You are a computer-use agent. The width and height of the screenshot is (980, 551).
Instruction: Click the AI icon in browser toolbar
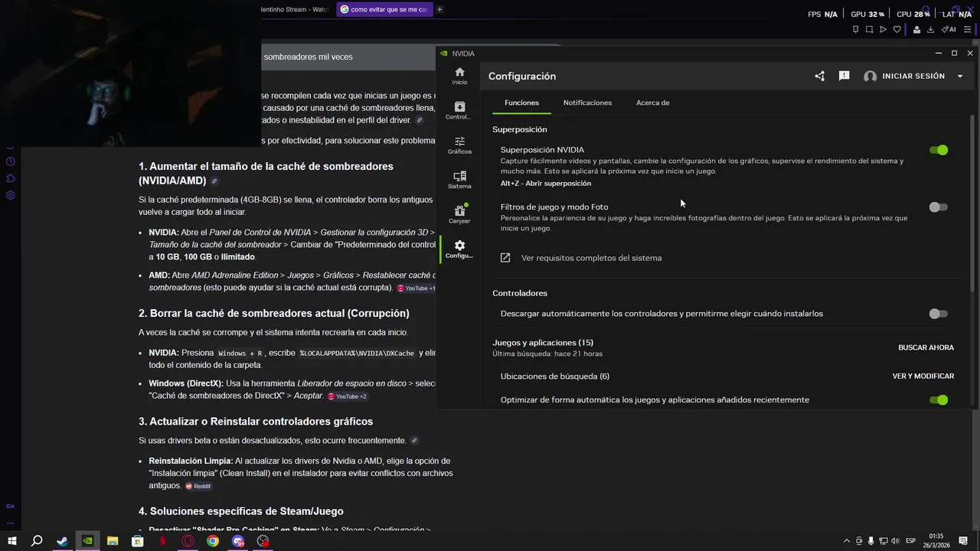point(949,30)
